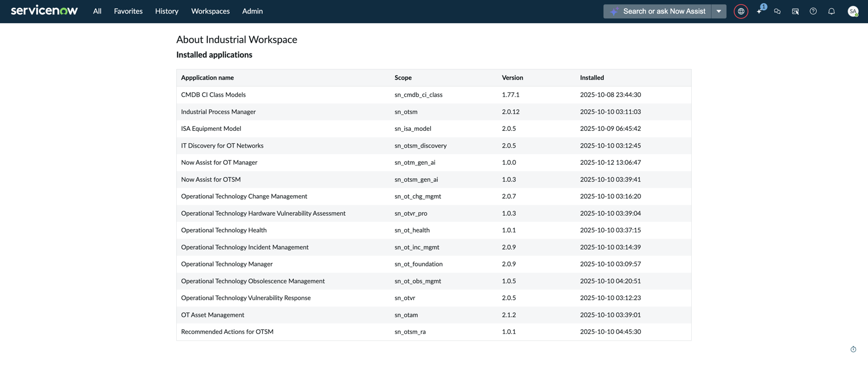Click installed date 2025-10-12 13:06:47
The width and height of the screenshot is (868, 387).
pyautogui.click(x=610, y=162)
